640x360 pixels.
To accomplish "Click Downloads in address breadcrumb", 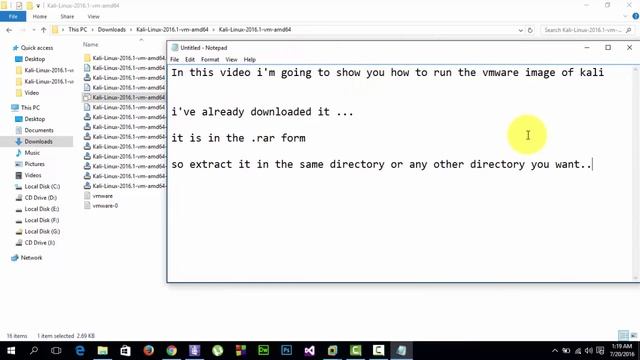I will click(x=111, y=30).
